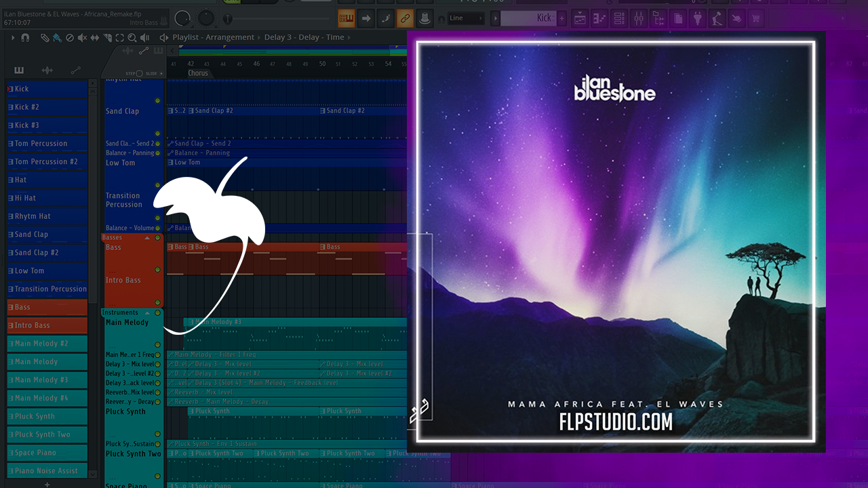
Task: Open the Mixer window from toolbar
Action: 638,18
